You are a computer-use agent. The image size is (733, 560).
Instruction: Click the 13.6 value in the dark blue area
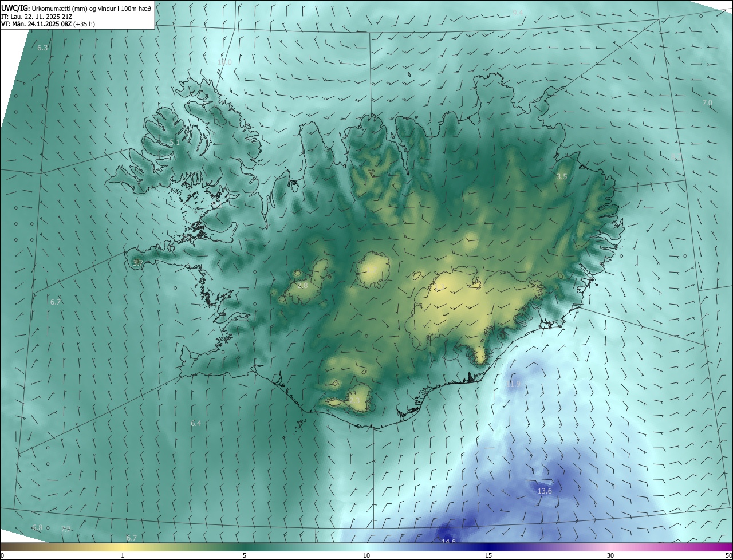pos(545,491)
